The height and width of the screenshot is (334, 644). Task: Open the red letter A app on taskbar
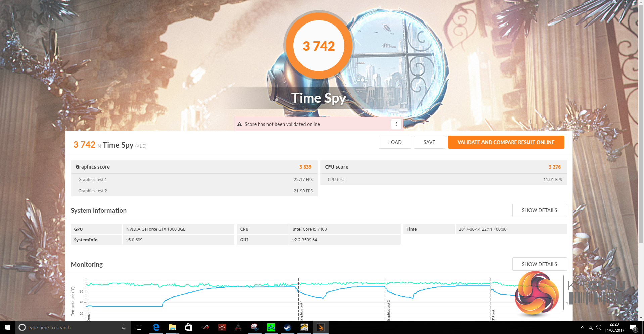coord(238,327)
